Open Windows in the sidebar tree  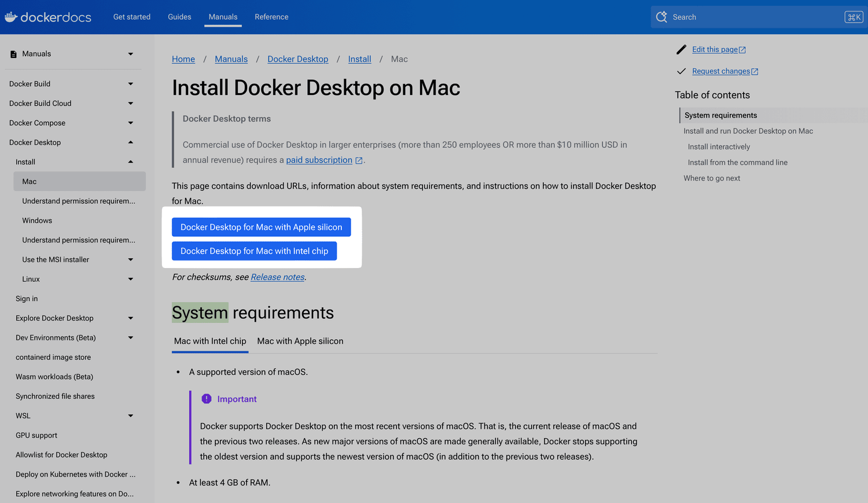point(37,221)
